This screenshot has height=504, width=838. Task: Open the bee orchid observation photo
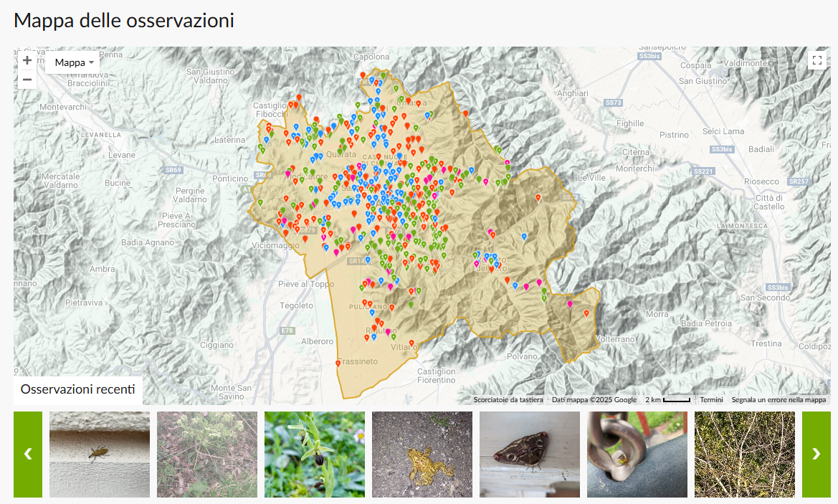(314, 455)
